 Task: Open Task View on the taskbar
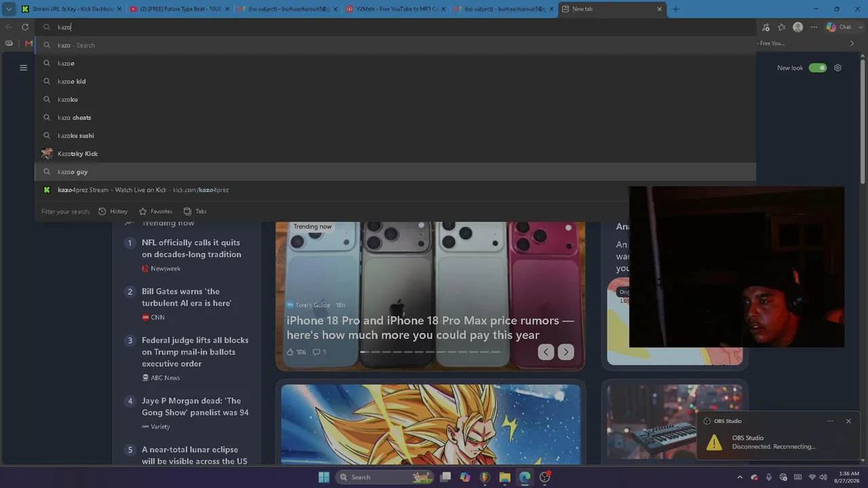(446, 477)
